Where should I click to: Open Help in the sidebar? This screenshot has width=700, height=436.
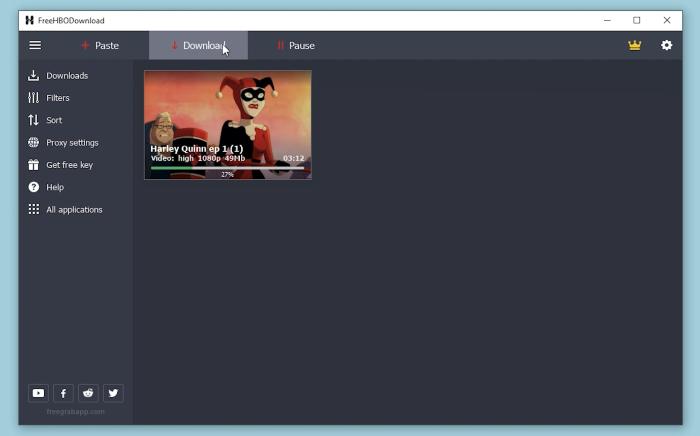(x=46, y=187)
